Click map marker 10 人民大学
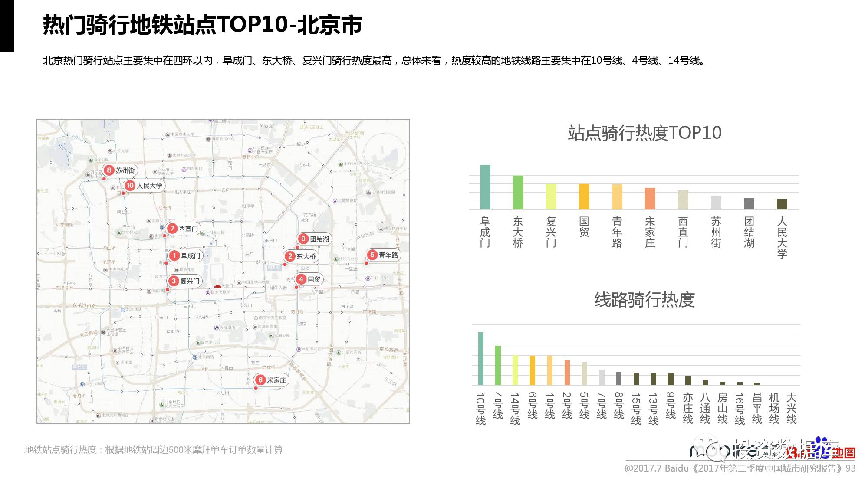This screenshot has width=868, height=488. (x=144, y=186)
